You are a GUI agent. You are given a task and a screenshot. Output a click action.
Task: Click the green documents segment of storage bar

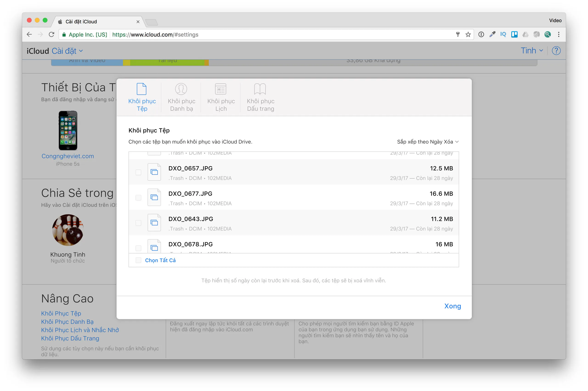pyautogui.click(x=167, y=62)
